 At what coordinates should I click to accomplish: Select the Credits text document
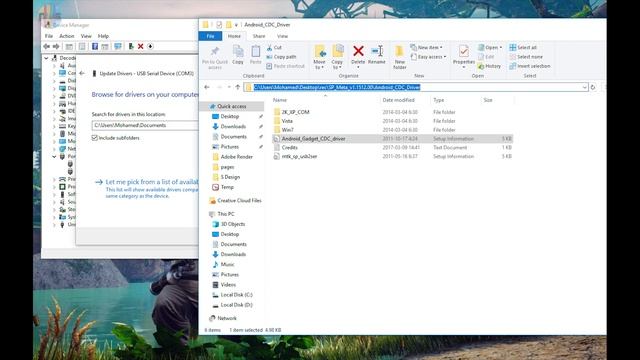tap(290, 148)
